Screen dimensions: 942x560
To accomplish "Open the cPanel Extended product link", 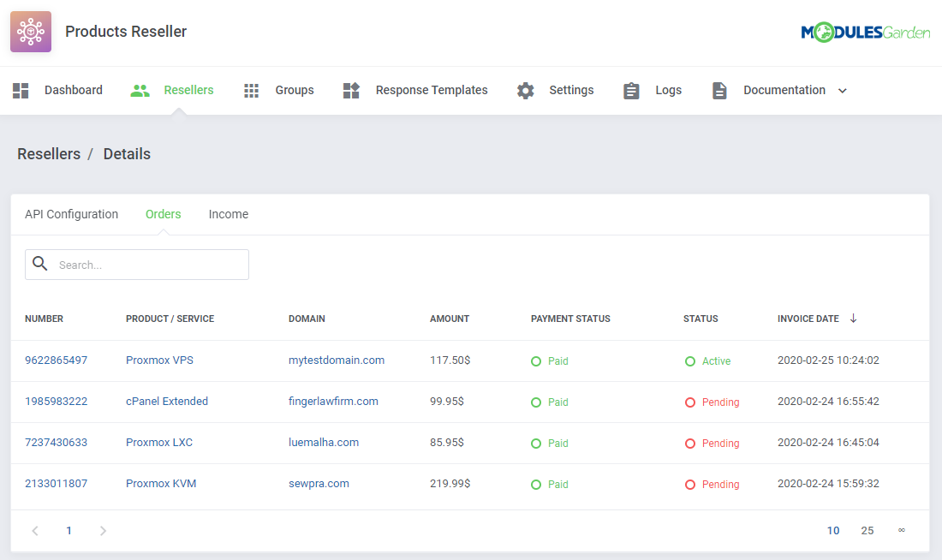I will coord(167,402).
